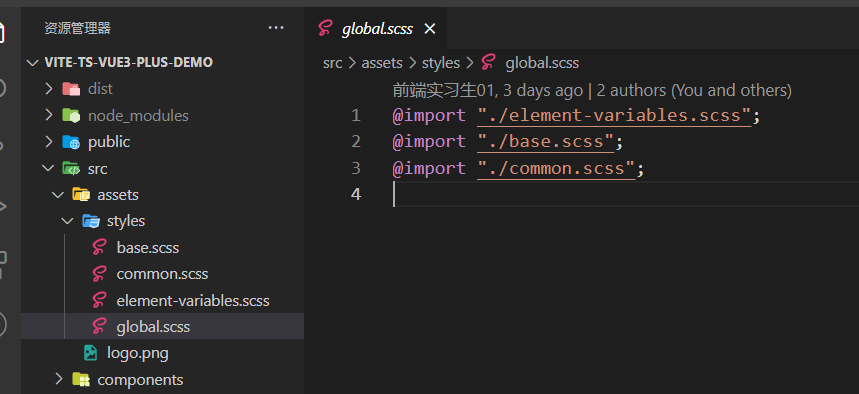
Task: Expand the dist folder chevron
Action: 49,89
